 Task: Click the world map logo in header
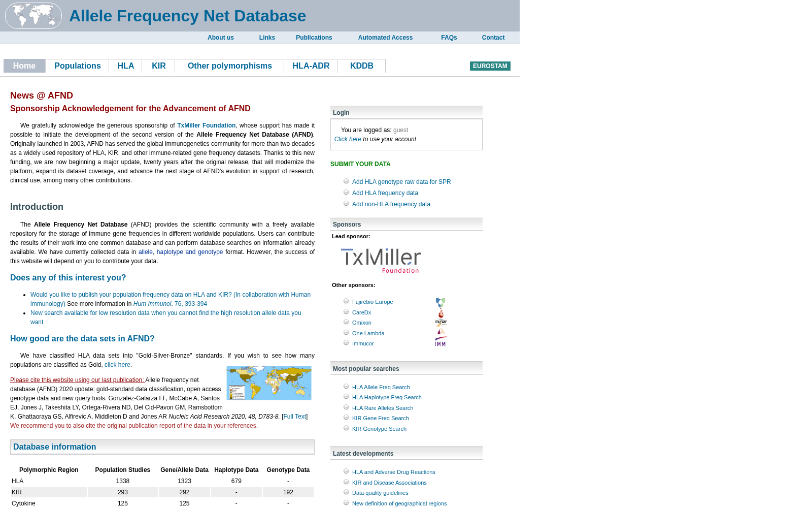tap(33, 16)
